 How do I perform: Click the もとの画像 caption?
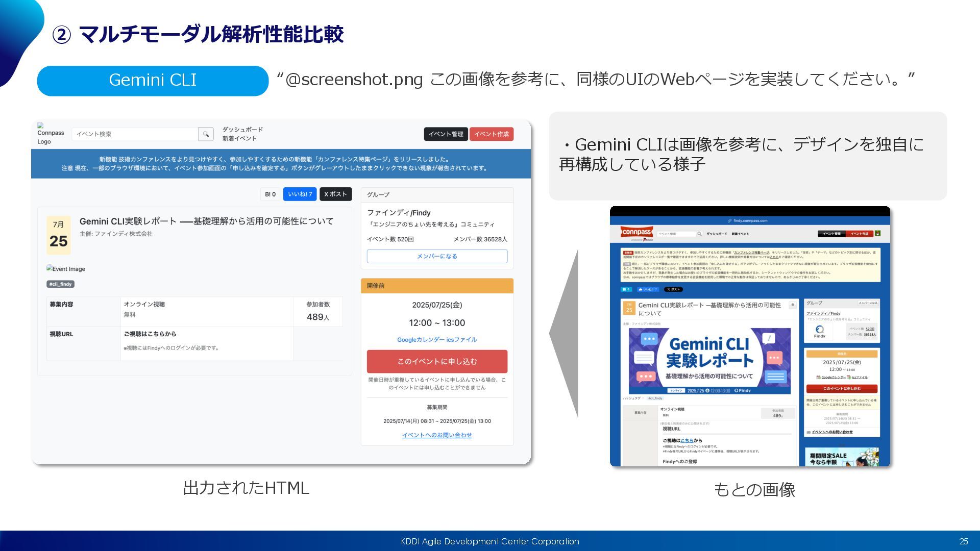click(x=754, y=490)
